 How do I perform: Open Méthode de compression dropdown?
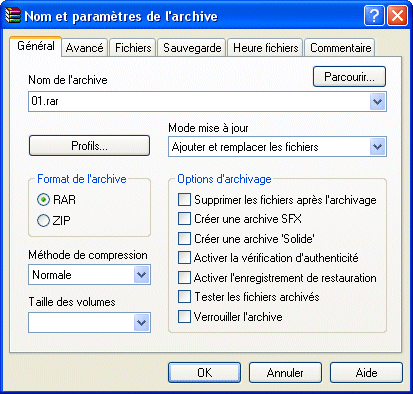pyautogui.click(x=142, y=275)
